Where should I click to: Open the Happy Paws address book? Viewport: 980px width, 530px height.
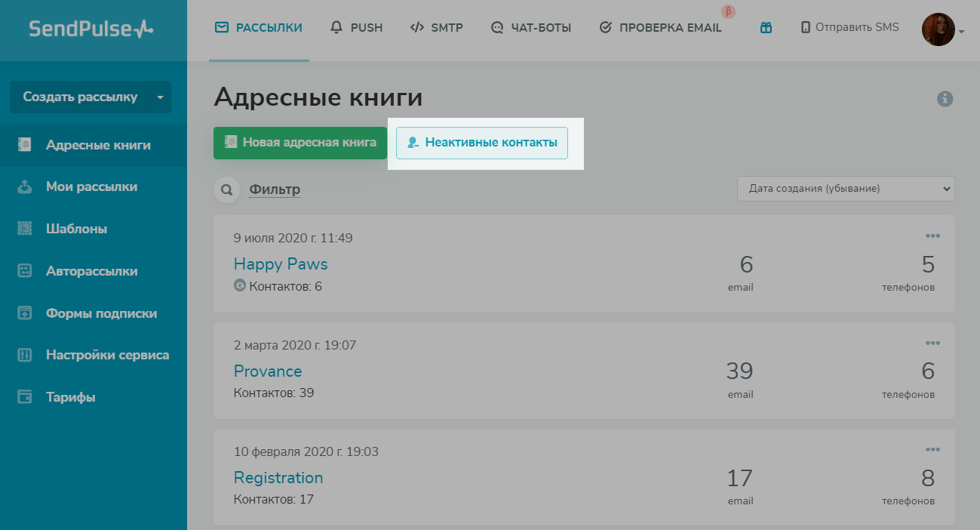(x=281, y=264)
